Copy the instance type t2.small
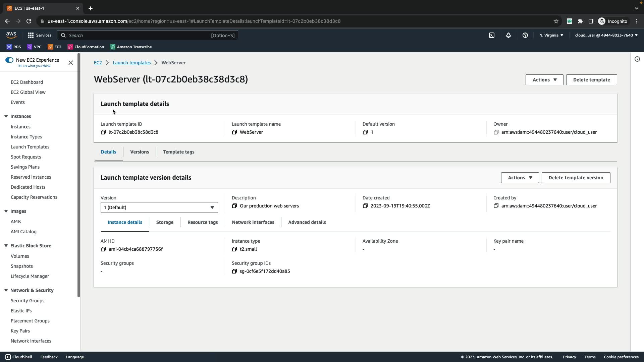 (234, 249)
